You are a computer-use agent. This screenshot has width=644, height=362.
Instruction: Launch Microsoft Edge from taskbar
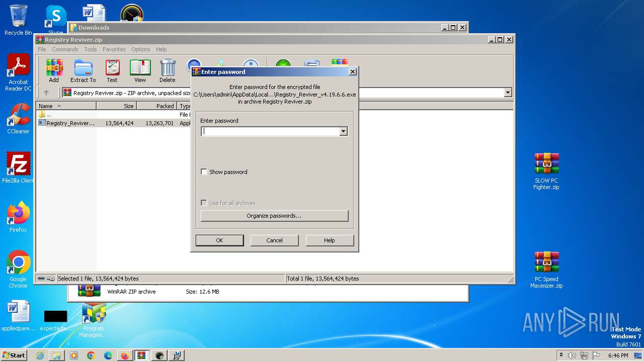tap(108, 355)
